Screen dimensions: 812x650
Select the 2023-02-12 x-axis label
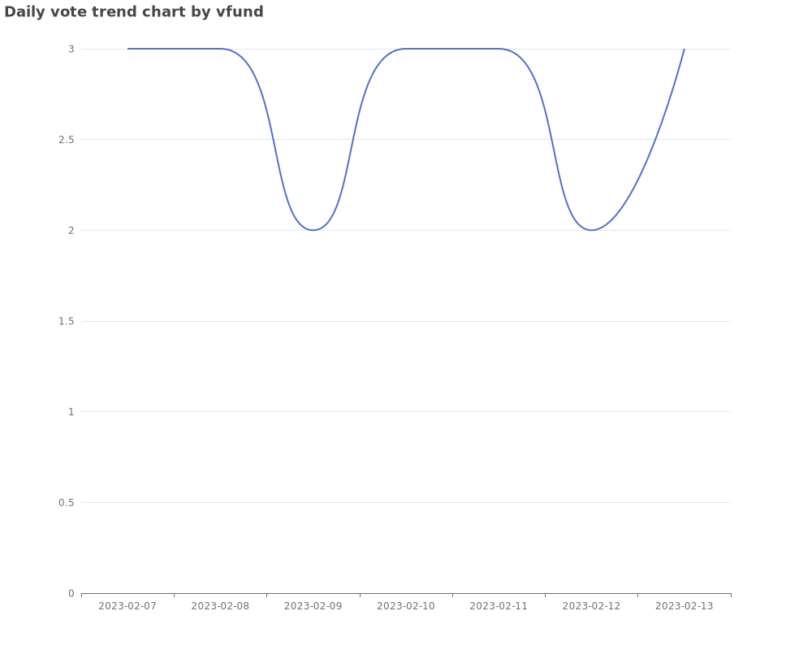click(591, 606)
